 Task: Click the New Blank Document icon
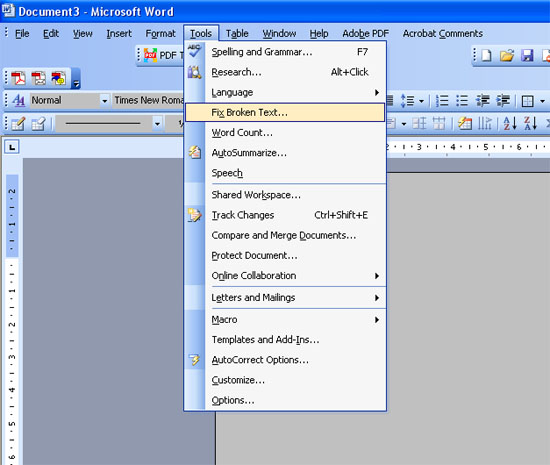pyautogui.click(x=486, y=55)
